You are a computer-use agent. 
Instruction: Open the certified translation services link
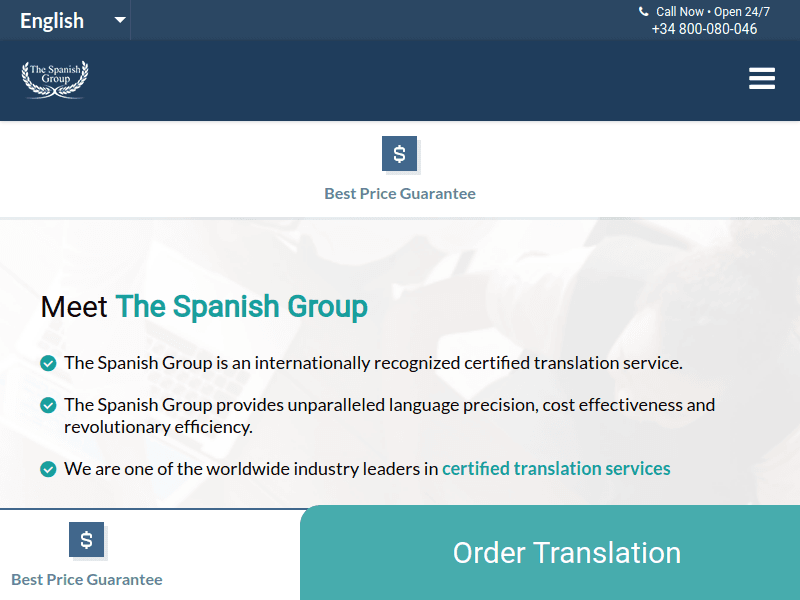click(556, 468)
